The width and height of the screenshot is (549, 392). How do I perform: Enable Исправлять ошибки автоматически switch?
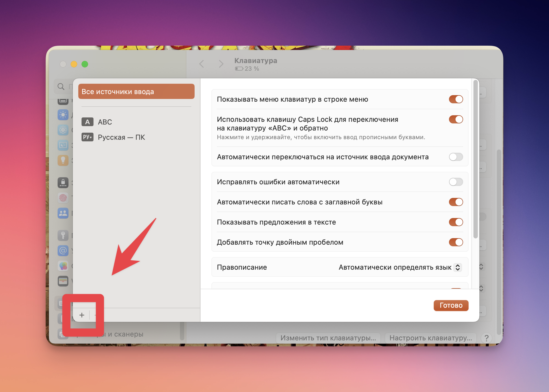pos(456,182)
